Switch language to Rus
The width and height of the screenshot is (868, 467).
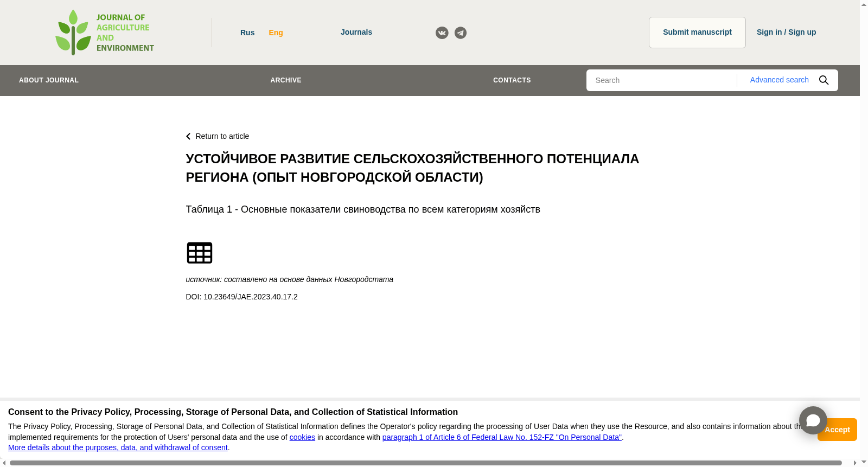[x=247, y=33]
